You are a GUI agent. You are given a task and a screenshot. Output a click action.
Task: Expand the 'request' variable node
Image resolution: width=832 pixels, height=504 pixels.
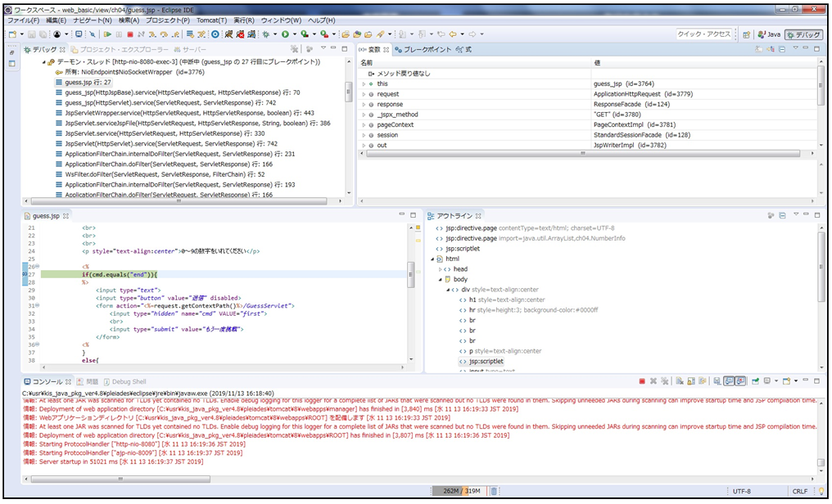click(x=364, y=94)
